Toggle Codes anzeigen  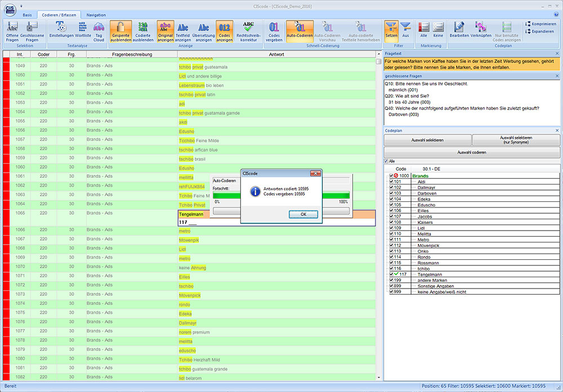[225, 31]
